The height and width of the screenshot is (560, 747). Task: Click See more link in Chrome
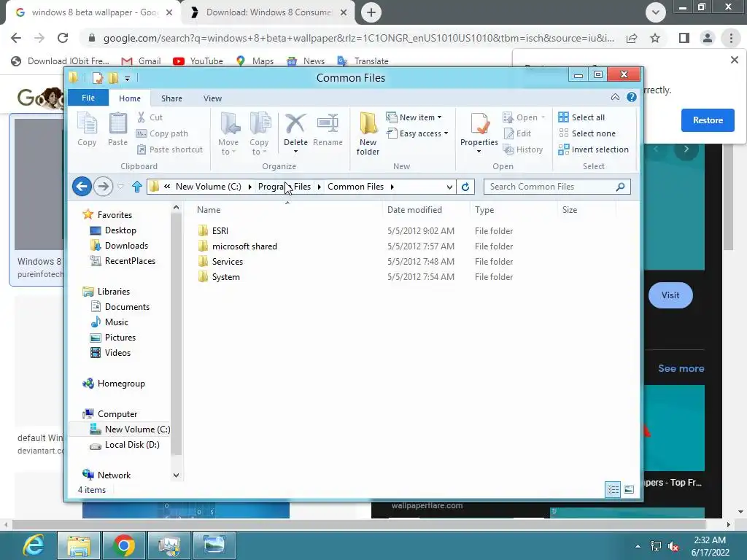(x=681, y=368)
